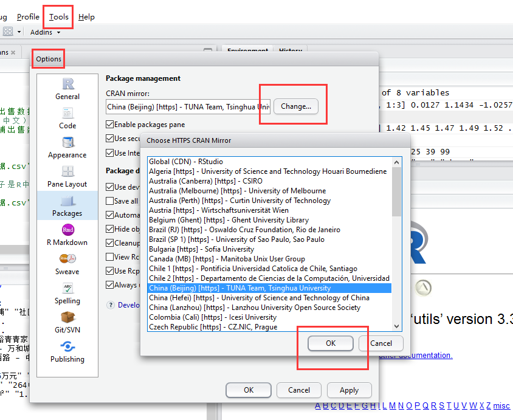Select Australia (Melbourne) mirror
Viewport: 513px width, 420px height.
[269, 191]
